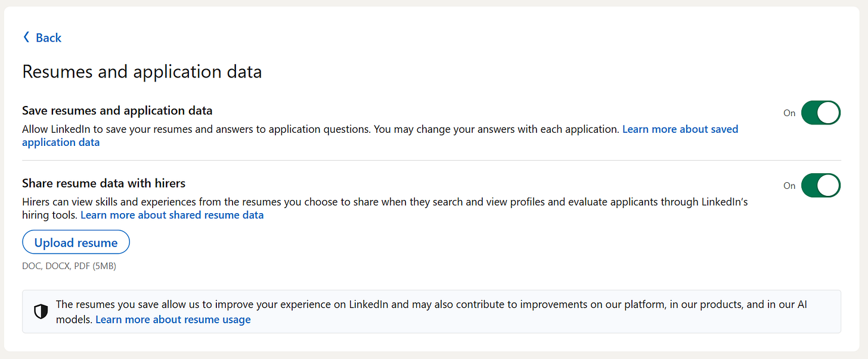
Task: Open Learn more about saved application data
Action: (680, 129)
